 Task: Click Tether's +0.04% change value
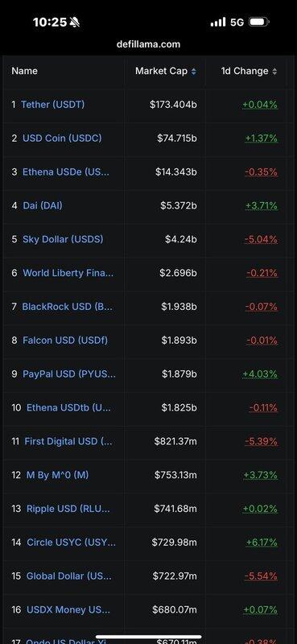260,105
